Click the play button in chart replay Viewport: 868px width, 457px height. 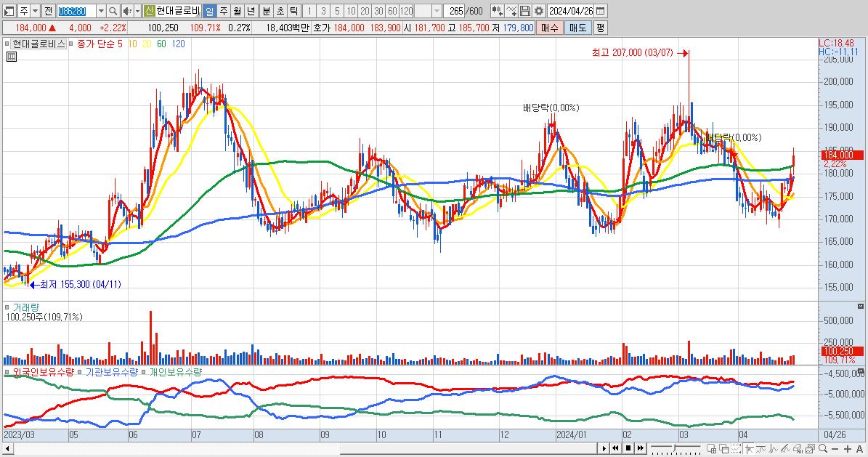604,448
